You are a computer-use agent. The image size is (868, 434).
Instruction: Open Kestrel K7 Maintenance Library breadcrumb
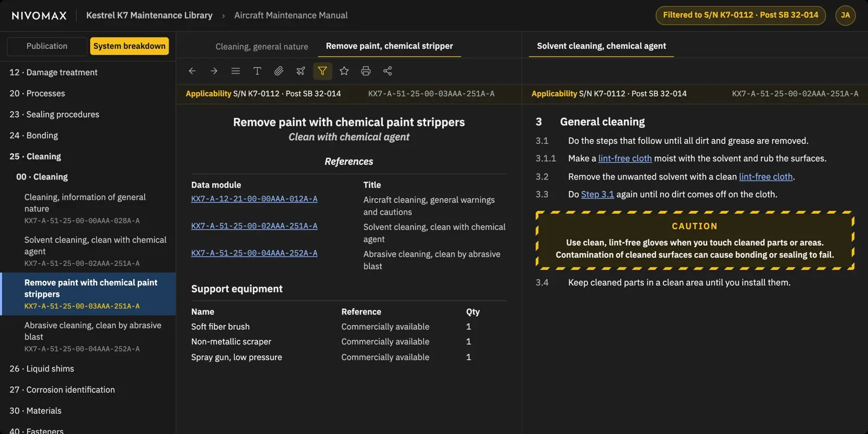[x=149, y=15]
